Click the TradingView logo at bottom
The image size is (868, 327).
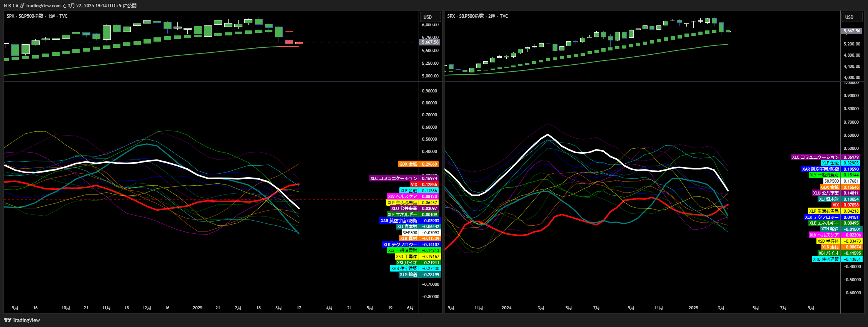pos(22,320)
